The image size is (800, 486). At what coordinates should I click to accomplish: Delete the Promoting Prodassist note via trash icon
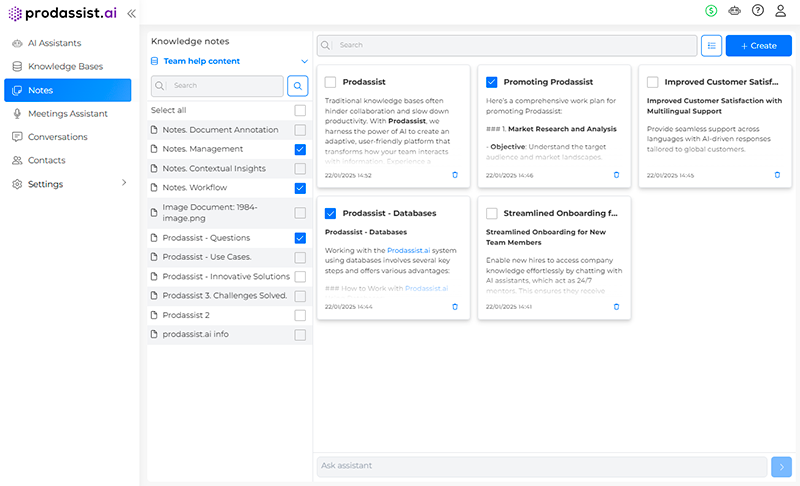pos(616,175)
